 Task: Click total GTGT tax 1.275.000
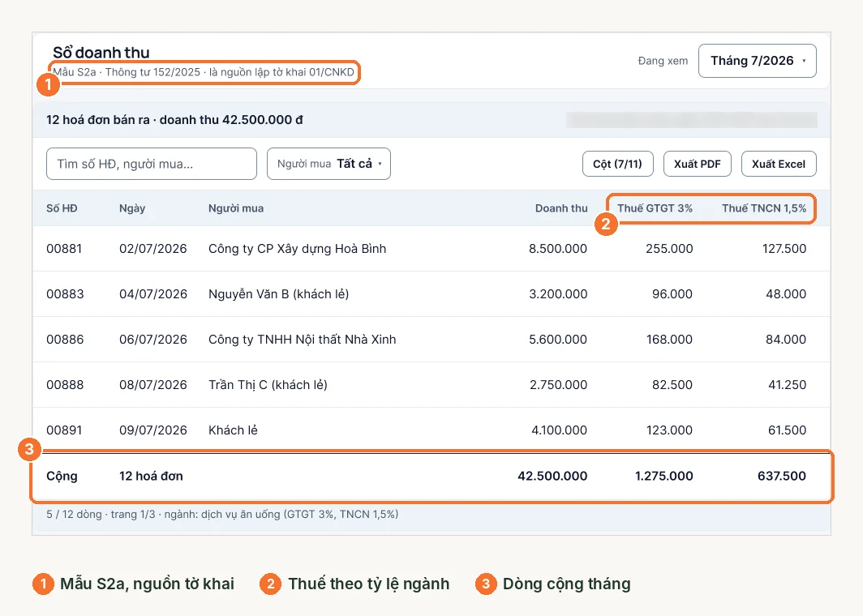coord(663,476)
